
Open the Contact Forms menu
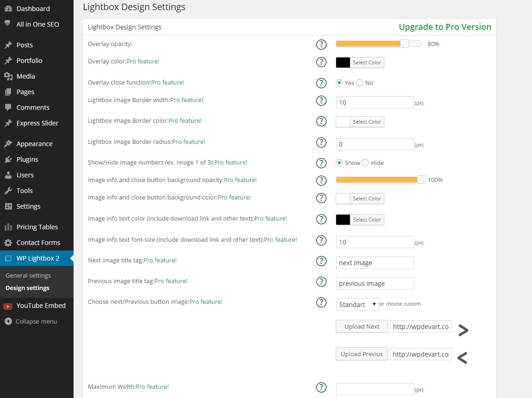click(x=38, y=242)
